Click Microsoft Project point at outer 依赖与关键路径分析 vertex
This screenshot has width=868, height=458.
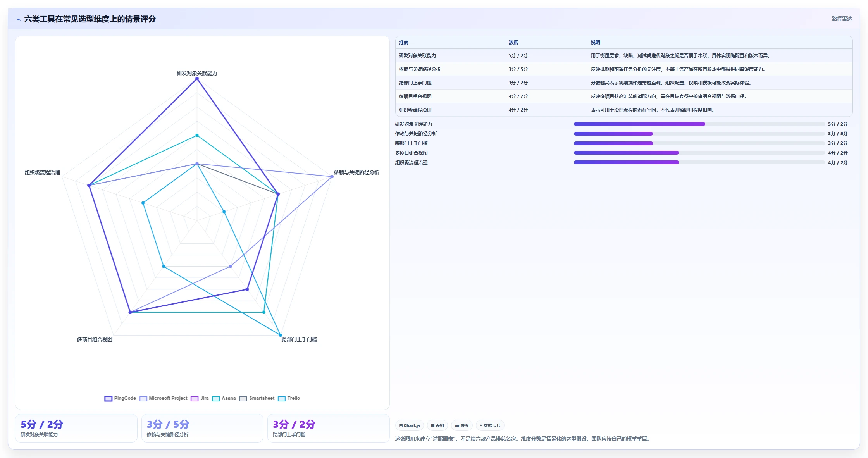point(332,177)
